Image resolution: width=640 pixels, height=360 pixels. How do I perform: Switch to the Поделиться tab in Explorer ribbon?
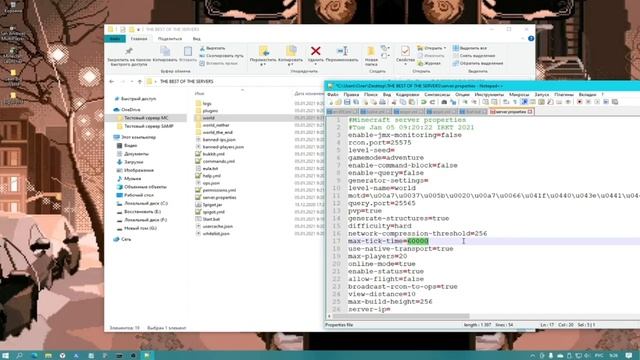pyautogui.click(x=170, y=39)
